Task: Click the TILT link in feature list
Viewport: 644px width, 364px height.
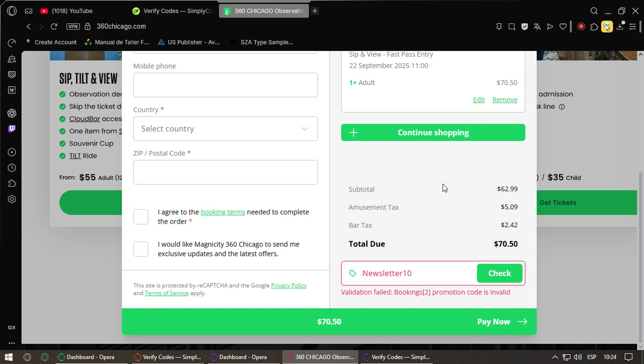Action: click(75, 156)
